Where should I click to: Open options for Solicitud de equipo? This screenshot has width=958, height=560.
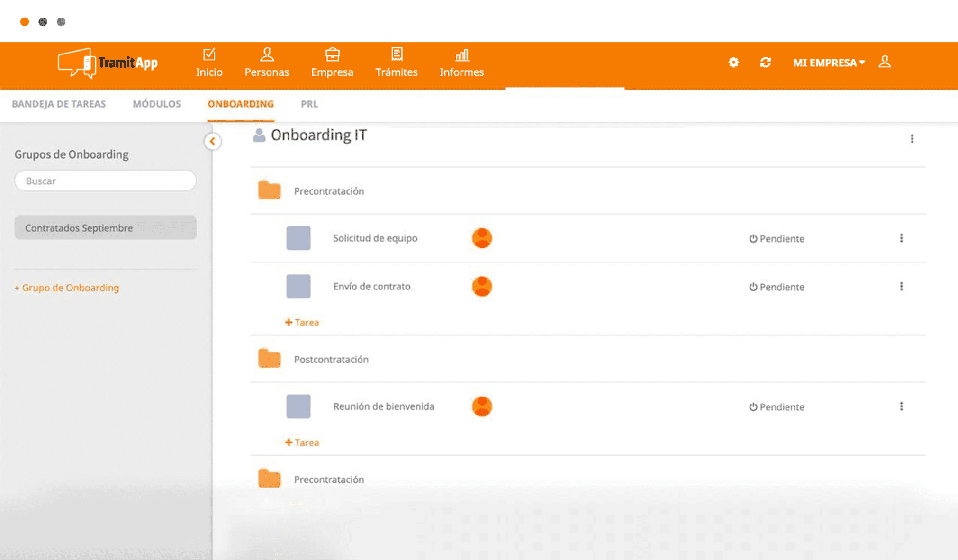pos(901,238)
